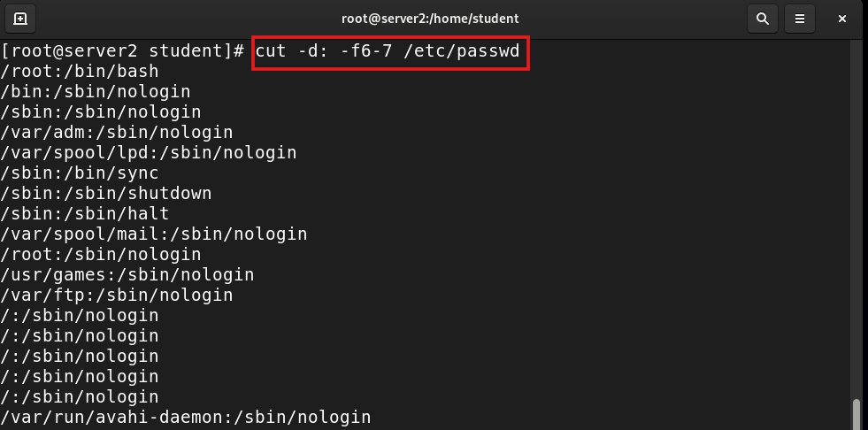Screen dimensions: 868x430
Task: Open the terminal search tool
Action: [763, 19]
